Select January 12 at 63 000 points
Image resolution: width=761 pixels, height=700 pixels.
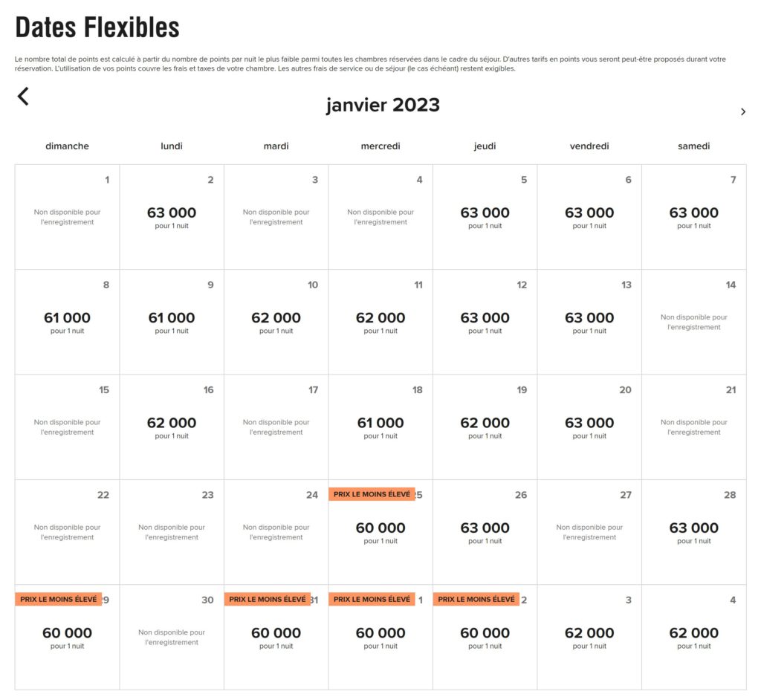pyautogui.click(x=485, y=322)
